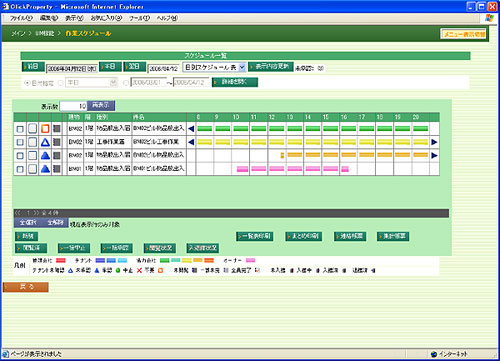This screenshot has height=361, width=500.
Task: Open the greyed 本日 dropdown list
Action: [92, 83]
